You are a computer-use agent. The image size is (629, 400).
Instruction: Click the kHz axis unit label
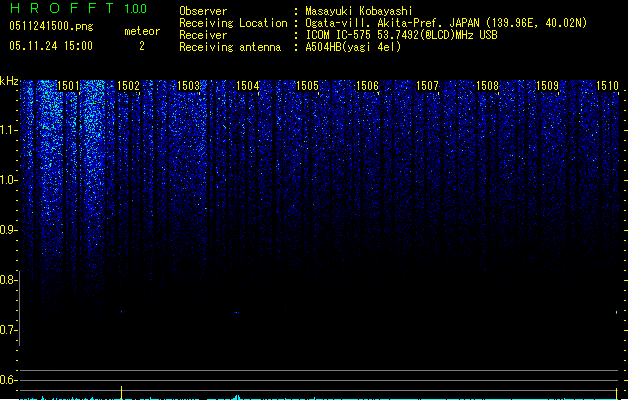coord(9,81)
